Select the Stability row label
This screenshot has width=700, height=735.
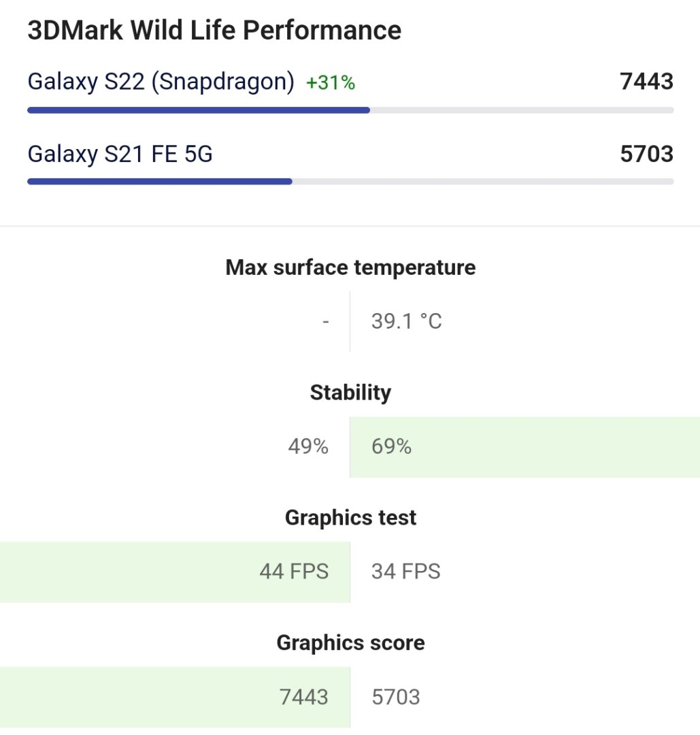pyautogui.click(x=350, y=393)
